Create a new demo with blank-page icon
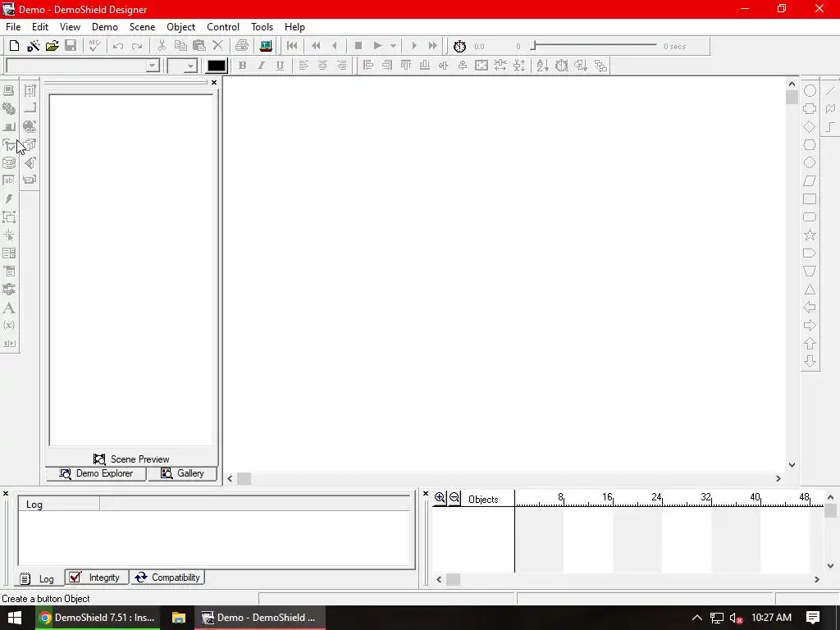 pyautogui.click(x=15, y=46)
